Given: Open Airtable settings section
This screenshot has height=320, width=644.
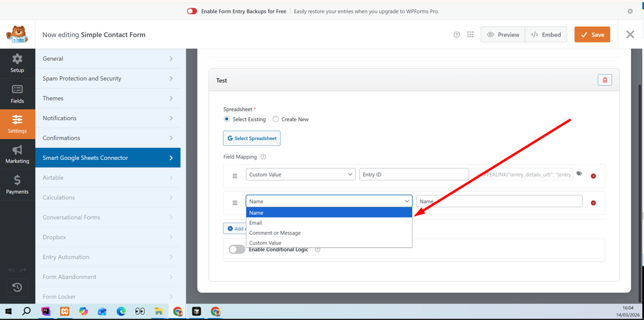Looking at the screenshot, I should point(108,178).
